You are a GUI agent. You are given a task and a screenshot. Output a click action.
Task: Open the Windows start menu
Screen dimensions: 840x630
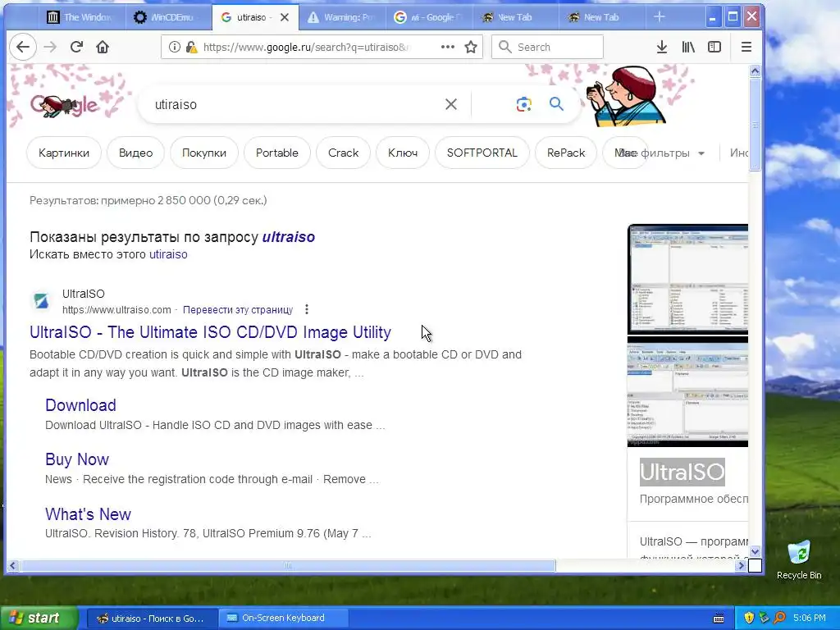[x=38, y=619]
